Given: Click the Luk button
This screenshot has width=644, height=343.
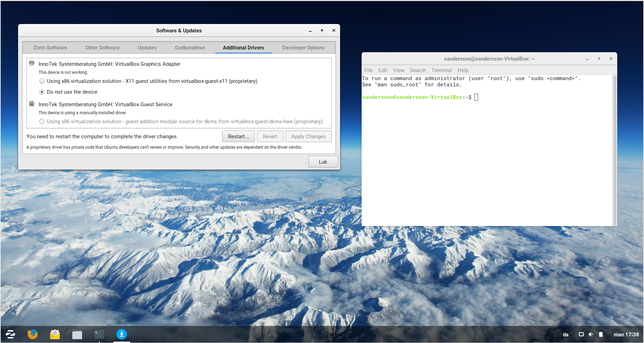Looking at the screenshot, I should [x=323, y=162].
